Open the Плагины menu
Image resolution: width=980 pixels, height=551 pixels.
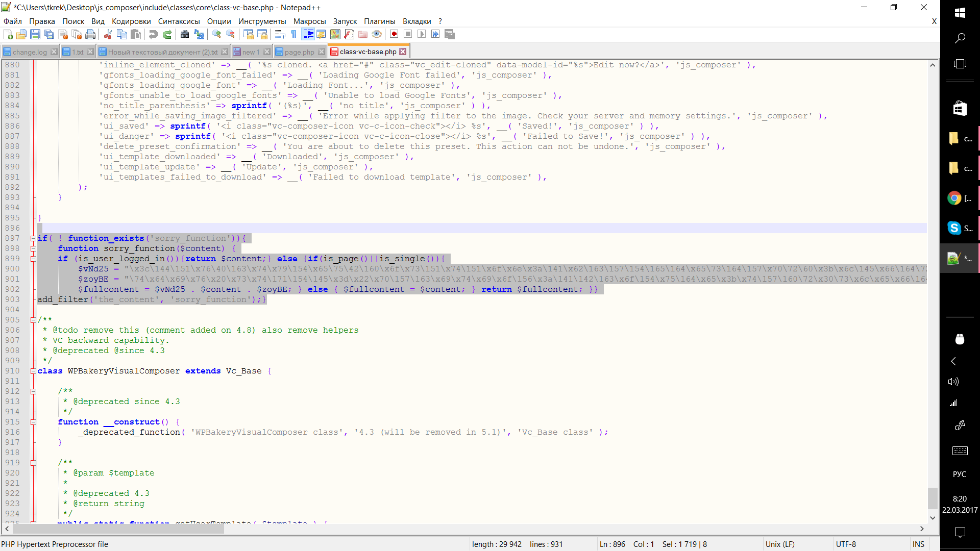(379, 21)
